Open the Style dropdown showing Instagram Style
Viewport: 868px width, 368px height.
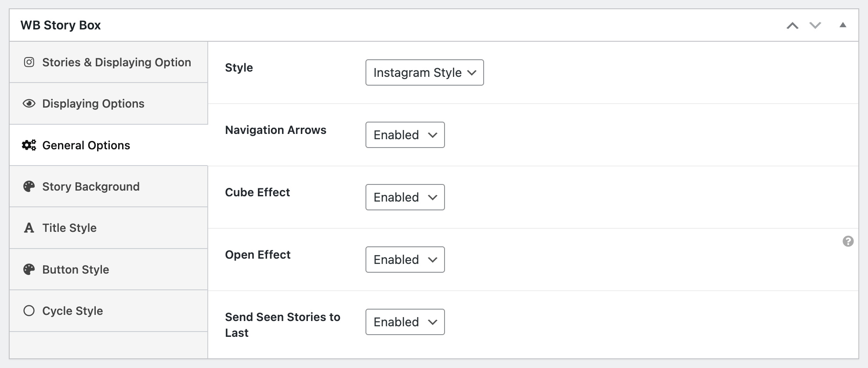click(x=424, y=72)
